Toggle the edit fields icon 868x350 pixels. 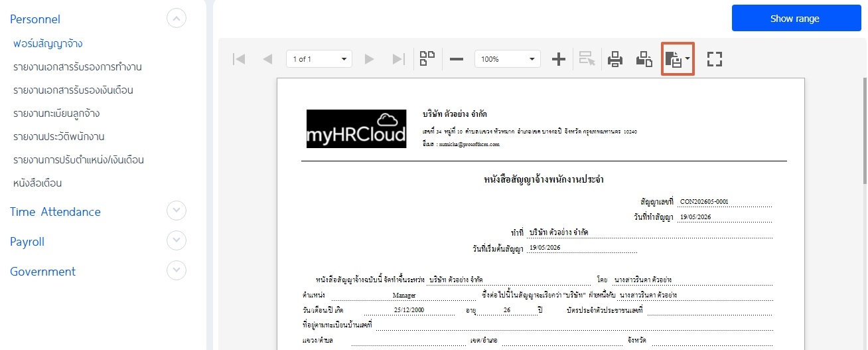(587, 59)
